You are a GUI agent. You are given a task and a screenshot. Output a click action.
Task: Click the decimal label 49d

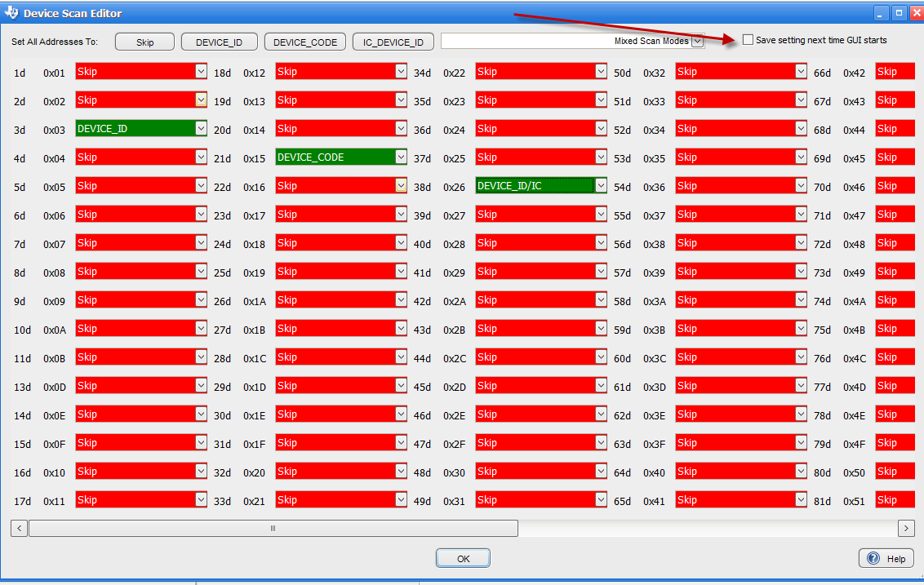pos(422,501)
